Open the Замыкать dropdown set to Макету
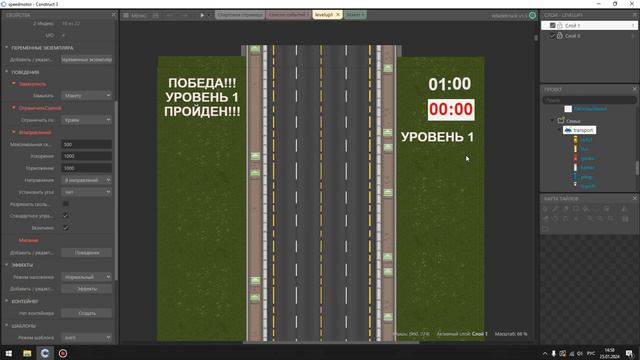Screen dimensions: 640x360 (87, 96)
